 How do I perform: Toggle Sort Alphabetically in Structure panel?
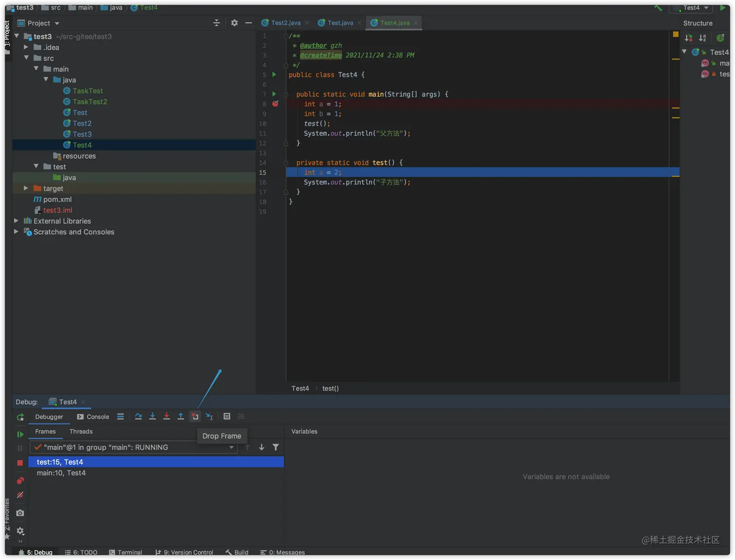[702, 38]
